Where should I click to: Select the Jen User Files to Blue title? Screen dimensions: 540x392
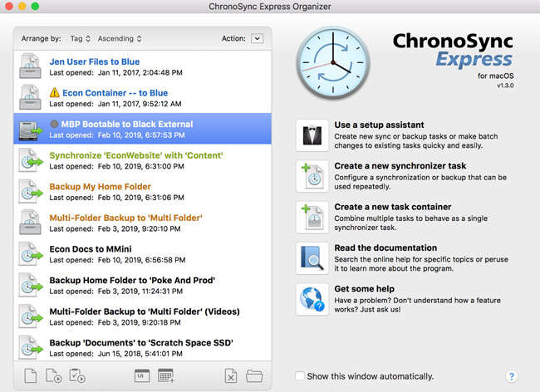(95, 61)
